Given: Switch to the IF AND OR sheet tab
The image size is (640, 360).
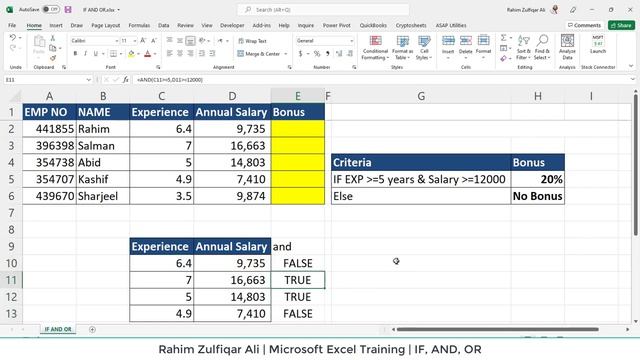Looking at the screenshot, I should [58, 329].
